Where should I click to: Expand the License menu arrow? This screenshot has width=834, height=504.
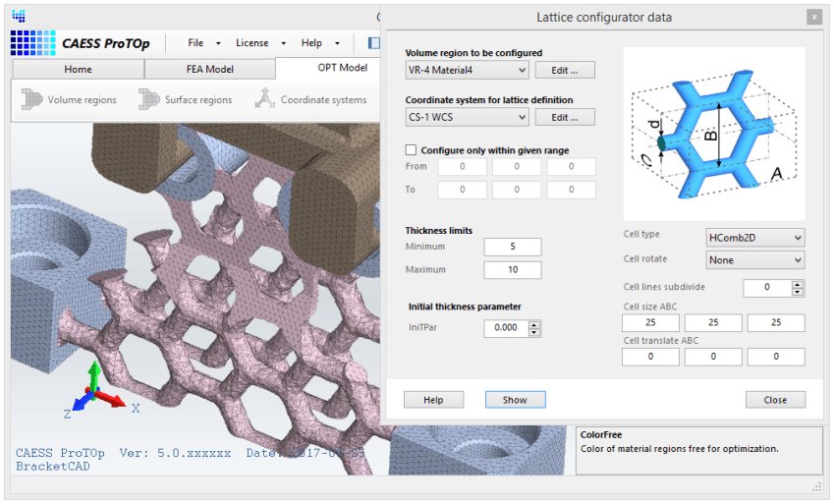[284, 43]
